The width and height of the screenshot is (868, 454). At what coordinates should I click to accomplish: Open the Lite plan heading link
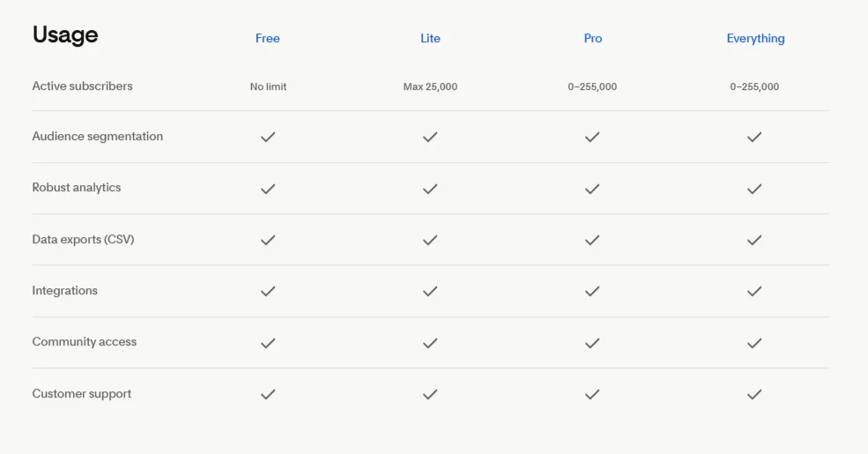430,38
